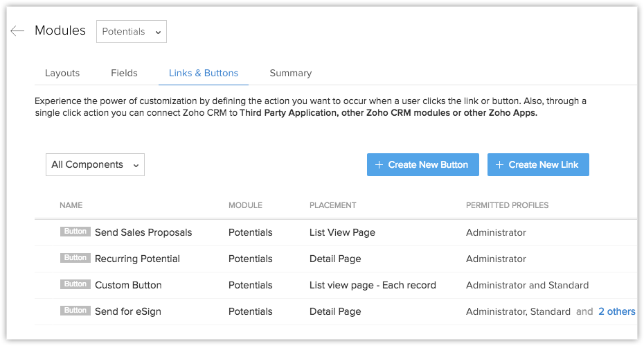Viewport: 644px width, 346px height.
Task: Switch to the Fields tab
Action: pos(124,73)
